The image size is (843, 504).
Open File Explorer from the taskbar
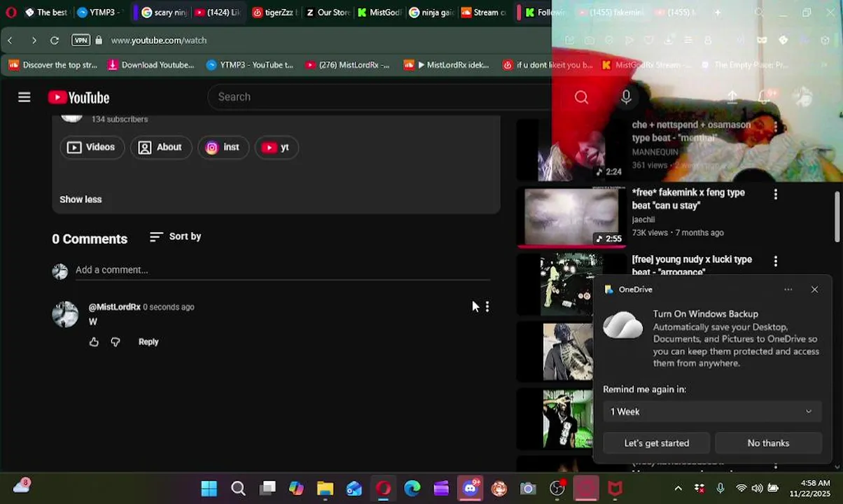point(325,488)
